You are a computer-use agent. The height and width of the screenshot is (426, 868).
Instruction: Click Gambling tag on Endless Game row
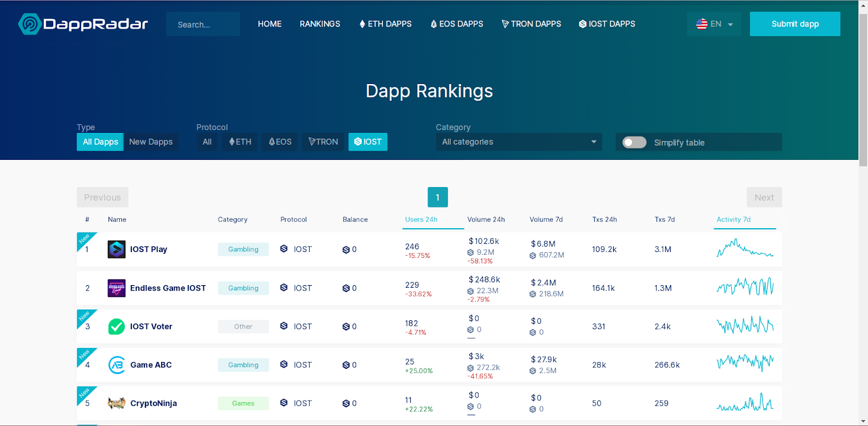[244, 288]
